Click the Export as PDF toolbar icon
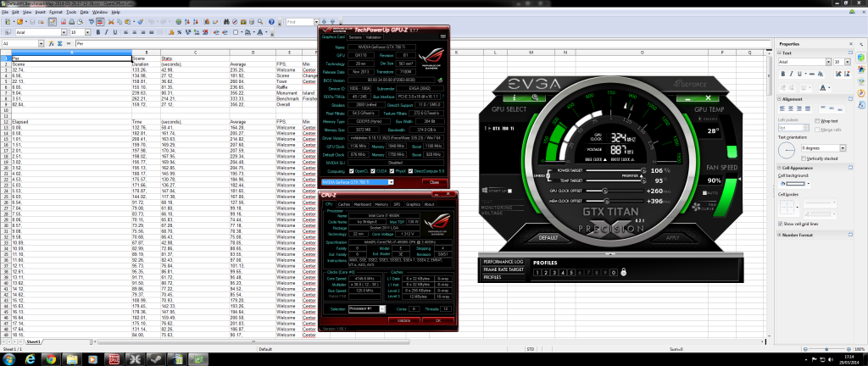This screenshot has width=868, height=366. click(x=64, y=21)
